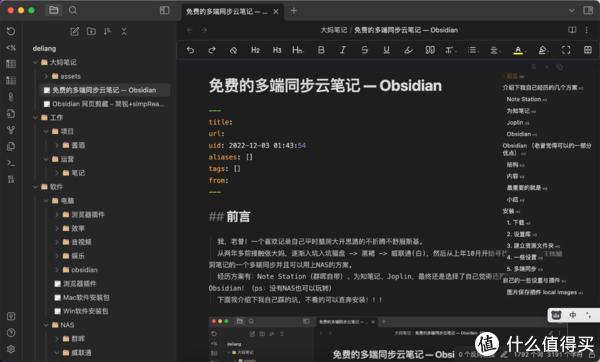Toggle underline formatting
600x362 pixels.
click(386, 50)
